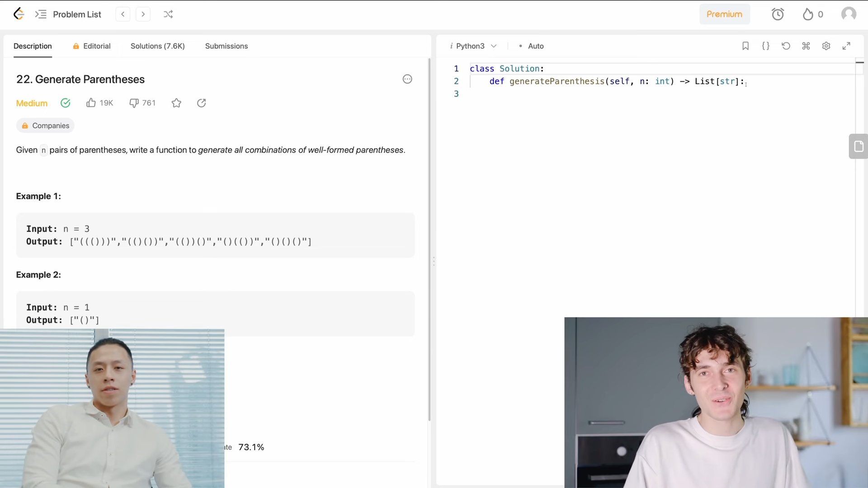This screenshot has height=488, width=868.
Task: Pick a random problem shuffle icon
Action: [x=168, y=14]
